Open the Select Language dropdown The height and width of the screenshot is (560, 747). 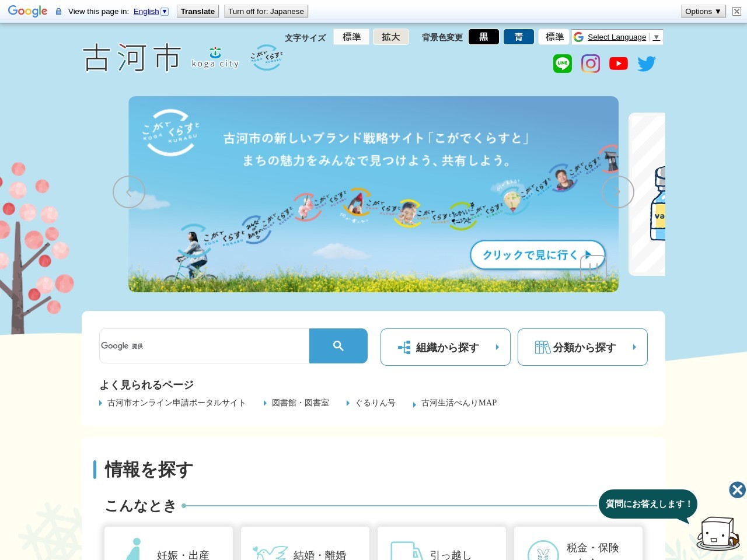[624, 37]
